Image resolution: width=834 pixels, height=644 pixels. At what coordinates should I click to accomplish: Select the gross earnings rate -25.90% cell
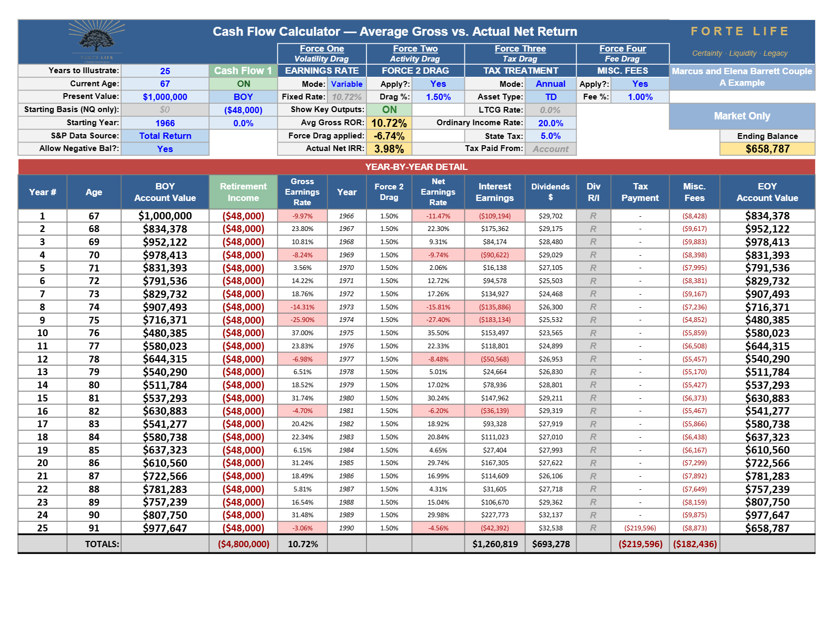[x=302, y=320]
